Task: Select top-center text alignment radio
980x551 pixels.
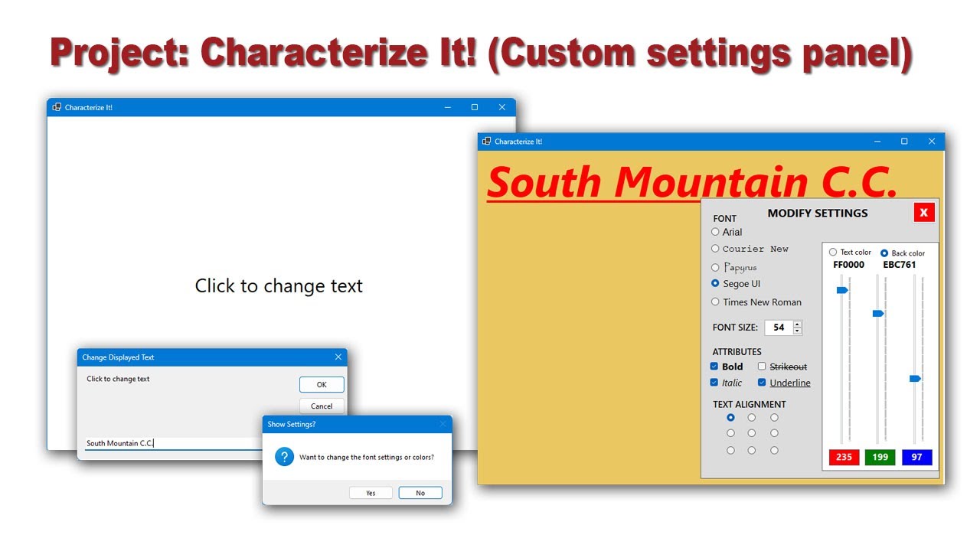Action: pyautogui.click(x=752, y=418)
